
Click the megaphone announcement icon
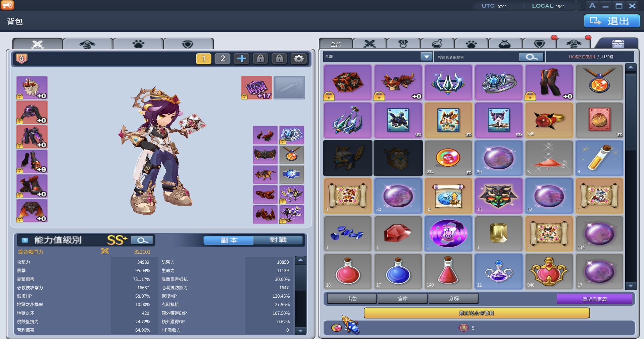pos(7,5)
